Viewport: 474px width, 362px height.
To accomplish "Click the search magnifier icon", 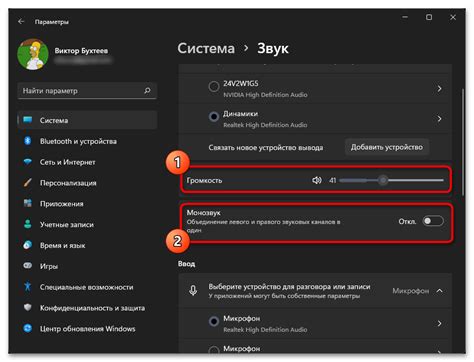I will coord(147,90).
